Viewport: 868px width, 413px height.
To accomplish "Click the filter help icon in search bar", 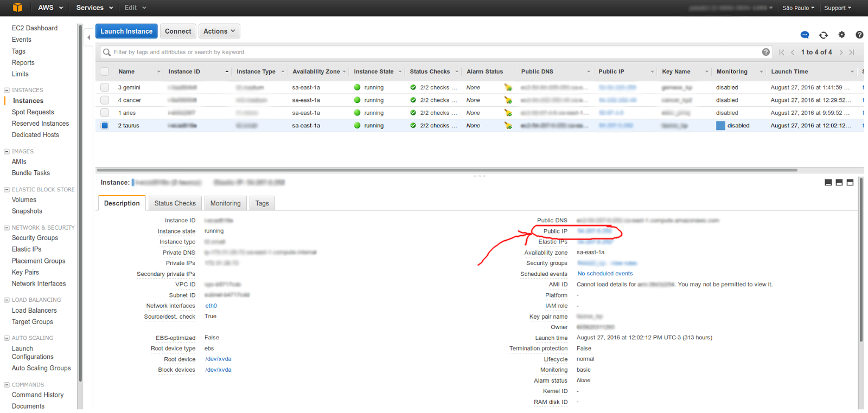I will coord(766,52).
